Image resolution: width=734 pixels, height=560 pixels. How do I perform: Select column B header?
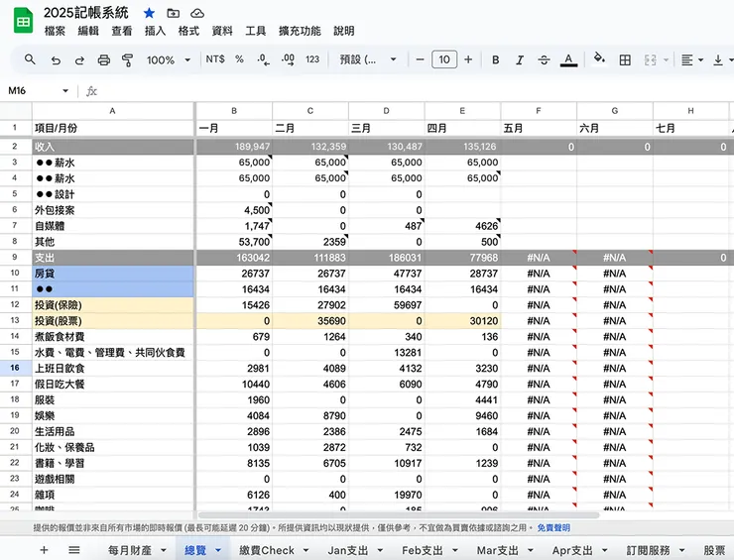click(234, 111)
